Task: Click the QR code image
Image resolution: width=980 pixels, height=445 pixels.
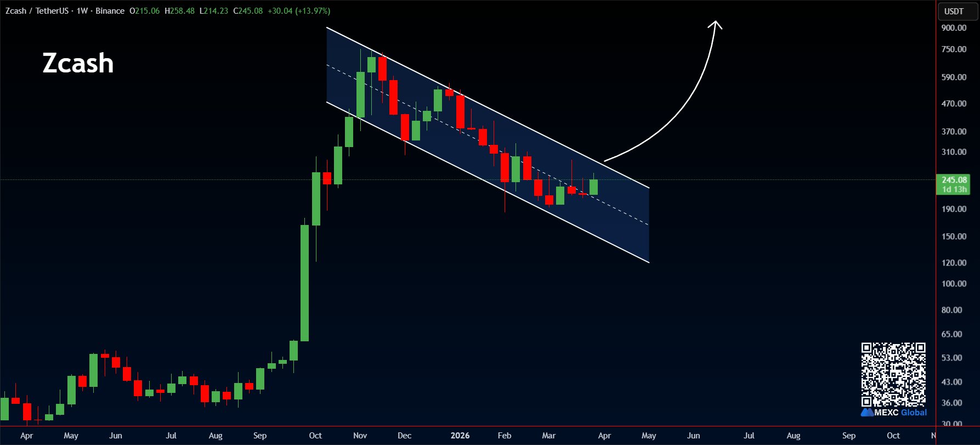Action: [893, 374]
